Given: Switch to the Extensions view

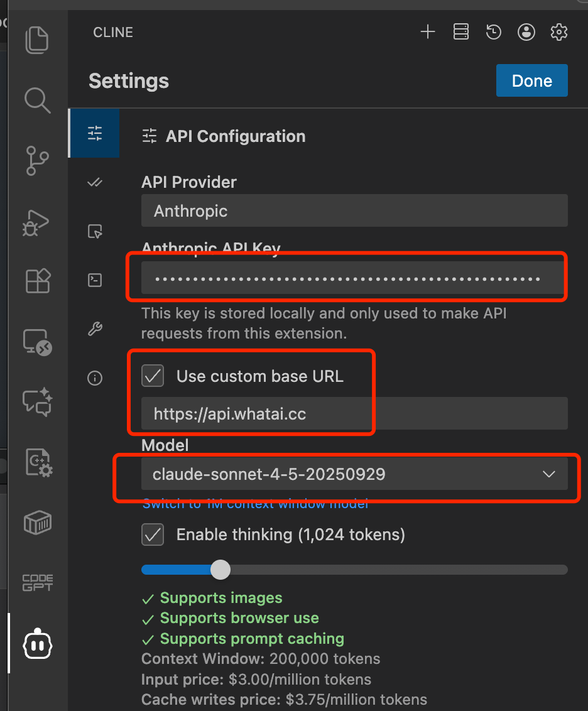Looking at the screenshot, I should [x=37, y=281].
